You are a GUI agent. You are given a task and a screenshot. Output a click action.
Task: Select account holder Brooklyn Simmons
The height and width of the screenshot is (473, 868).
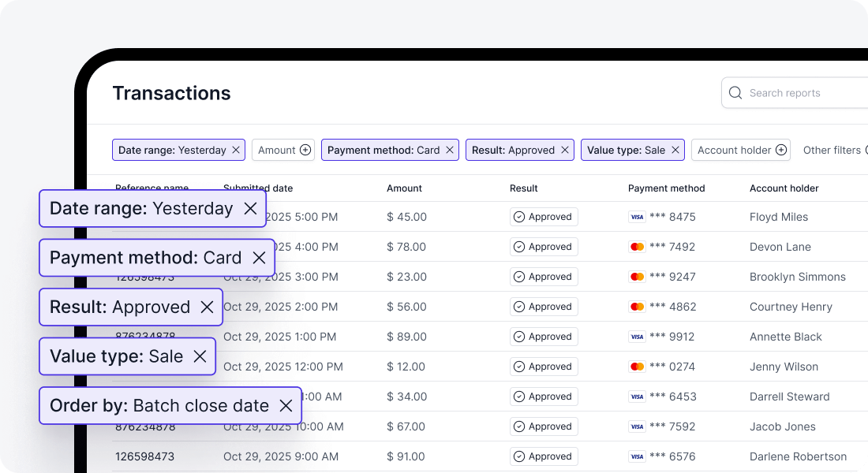click(798, 277)
